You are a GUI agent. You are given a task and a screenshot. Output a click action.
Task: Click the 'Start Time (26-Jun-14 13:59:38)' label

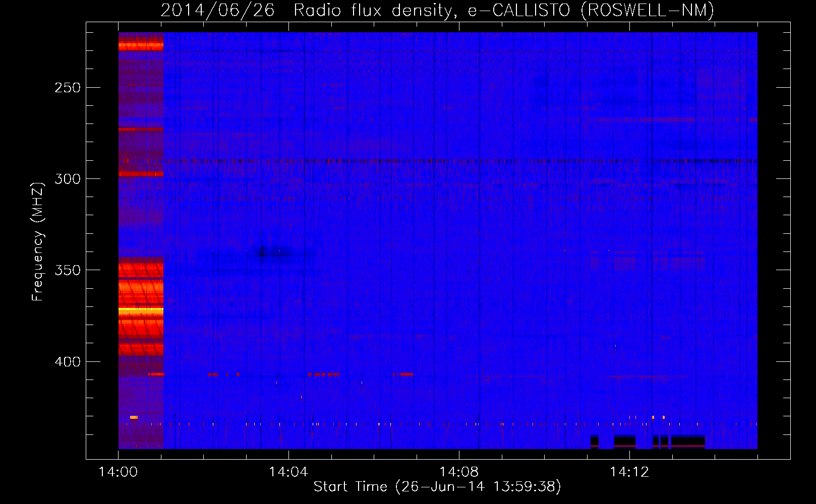pos(437,487)
